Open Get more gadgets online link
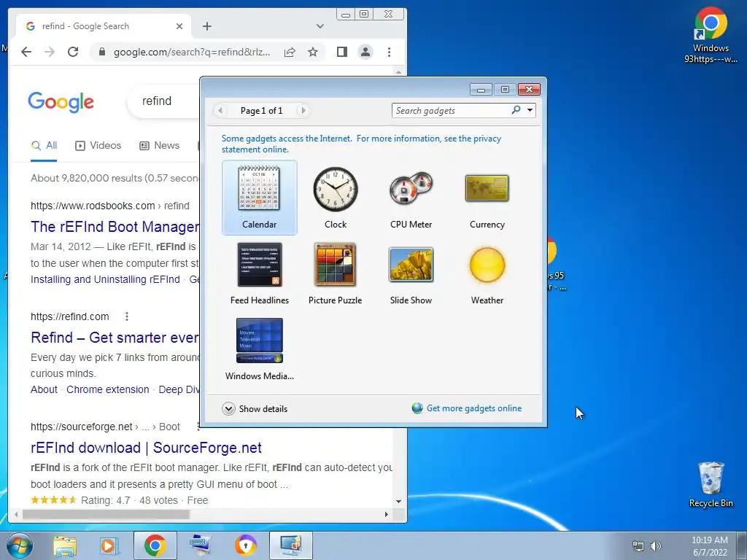747x560 pixels. 466,408
